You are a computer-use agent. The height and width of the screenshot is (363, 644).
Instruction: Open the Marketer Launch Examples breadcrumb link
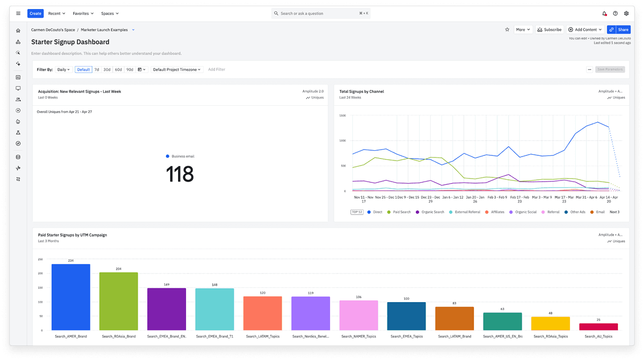105,30
